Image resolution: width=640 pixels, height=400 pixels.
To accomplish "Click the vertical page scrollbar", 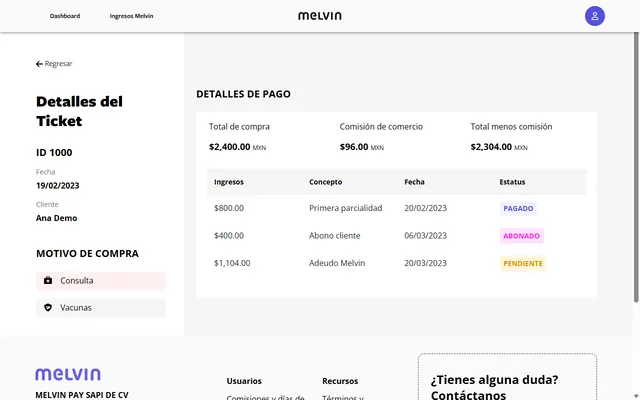I will (x=636, y=167).
